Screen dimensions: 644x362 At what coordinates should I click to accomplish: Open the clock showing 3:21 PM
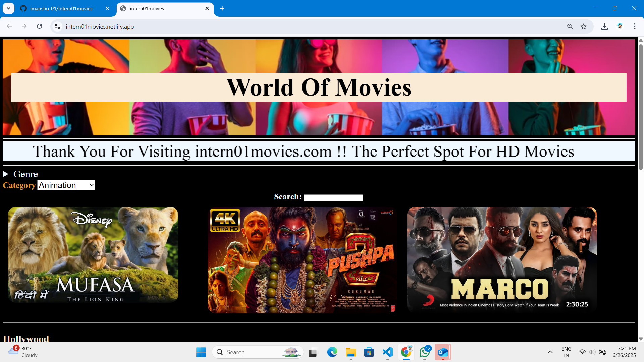coord(624,352)
